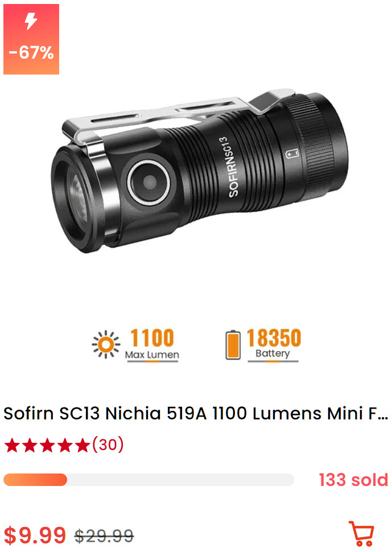Click the orange sun Max Lumen icon
Image resolution: width=392 pixels, height=552 pixels.
[106, 344]
